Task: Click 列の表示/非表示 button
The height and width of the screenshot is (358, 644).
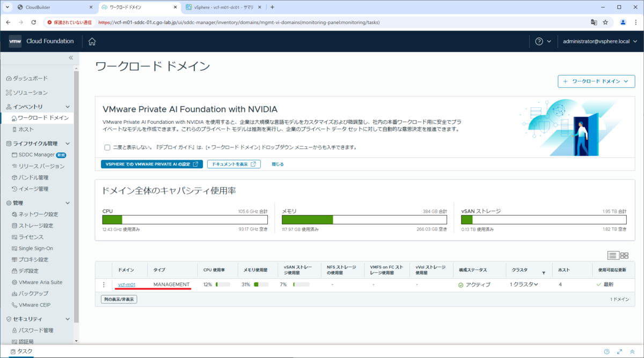Action: click(119, 299)
